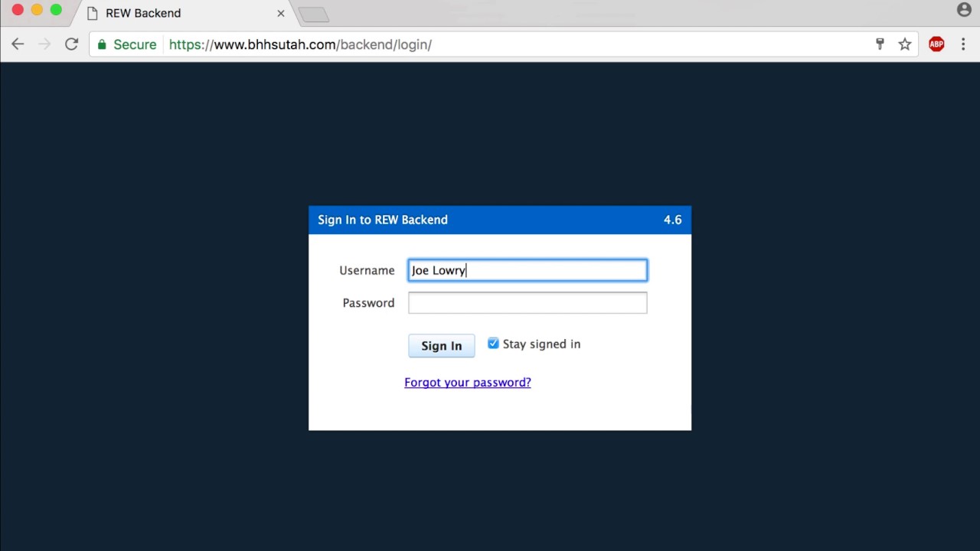Open the saved password key icon
The width and height of the screenshot is (980, 551).
pos(880,44)
